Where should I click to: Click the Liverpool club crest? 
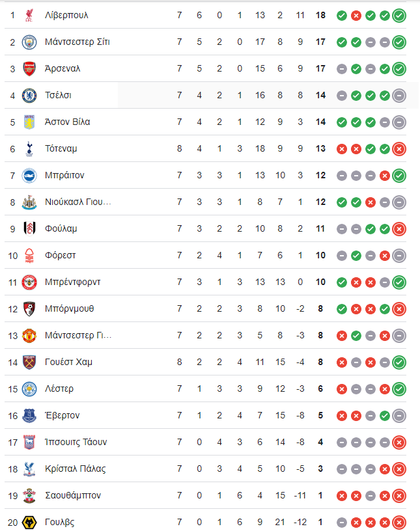coord(29,15)
